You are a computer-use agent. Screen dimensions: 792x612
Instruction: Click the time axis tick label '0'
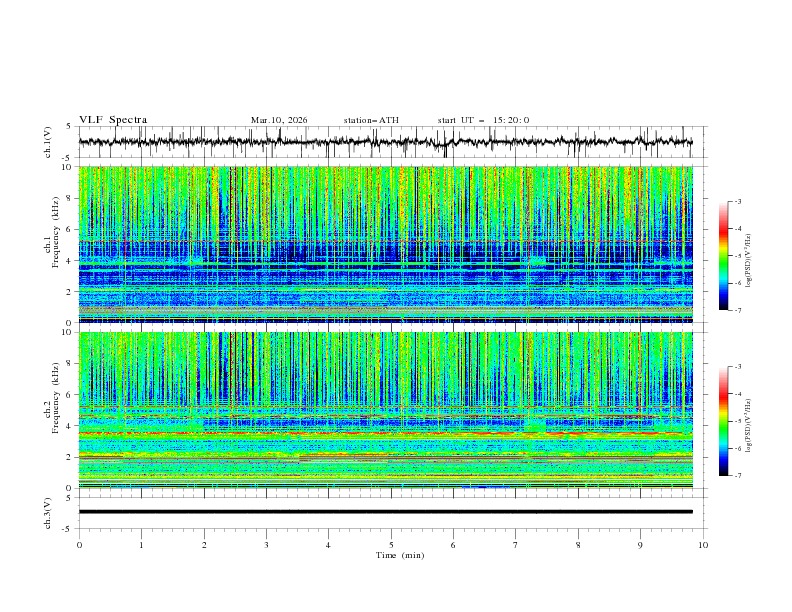(79, 545)
